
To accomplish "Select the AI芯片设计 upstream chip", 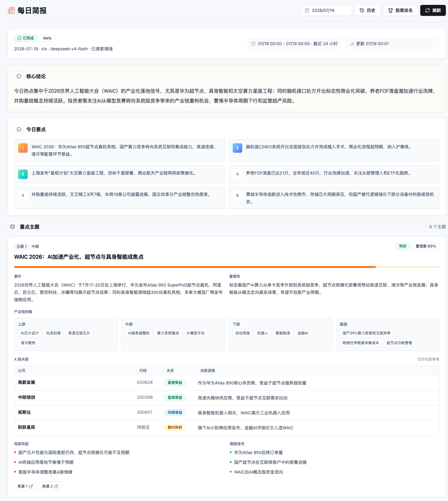I will (30, 333).
